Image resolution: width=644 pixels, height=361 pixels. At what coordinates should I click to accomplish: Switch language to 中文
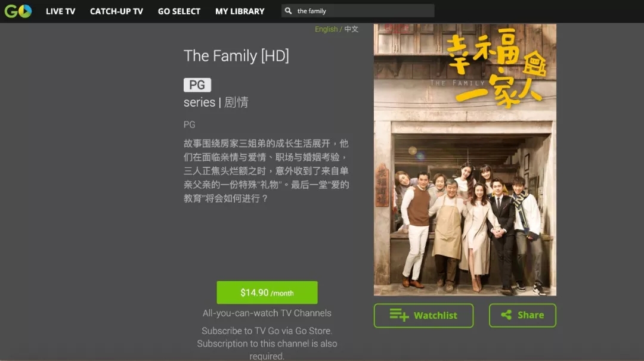click(351, 29)
